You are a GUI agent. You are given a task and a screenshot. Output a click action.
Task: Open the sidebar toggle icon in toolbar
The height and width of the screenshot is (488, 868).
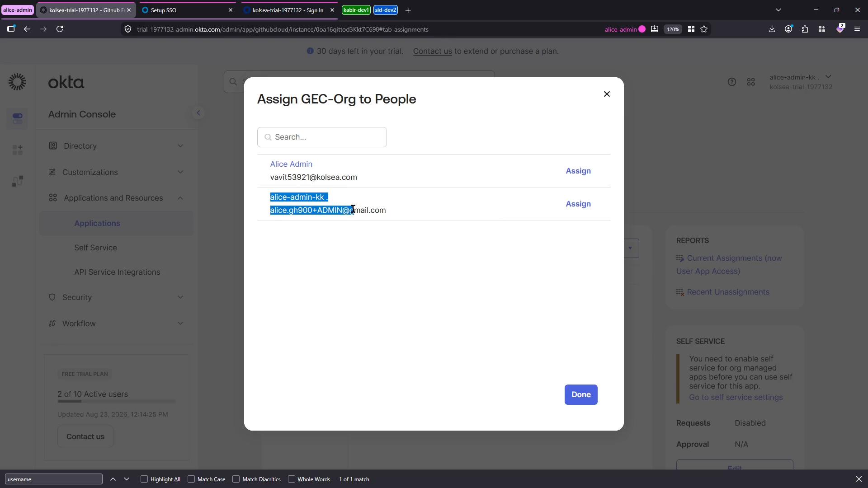click(11, 29)
